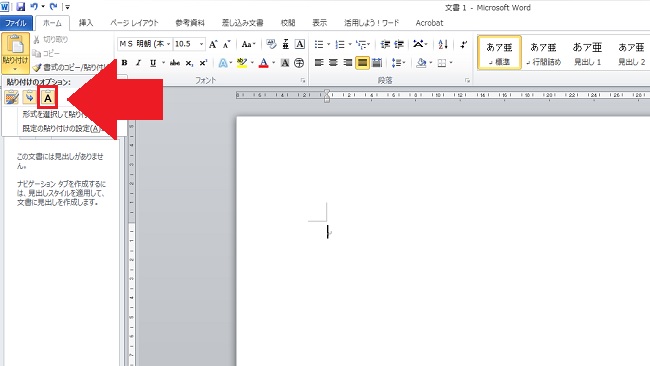
Task: Apply the 行間詰め style
Action: point(543,53)
